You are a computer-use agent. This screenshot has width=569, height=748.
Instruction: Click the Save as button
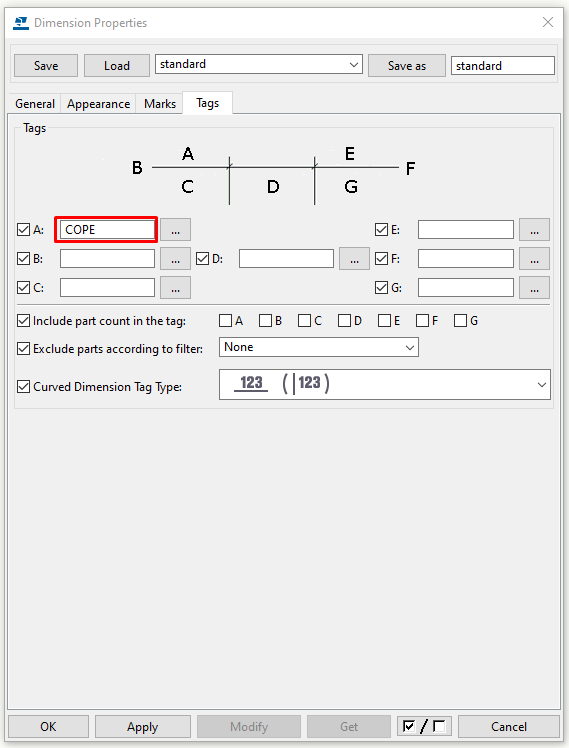tap(407, 66)
